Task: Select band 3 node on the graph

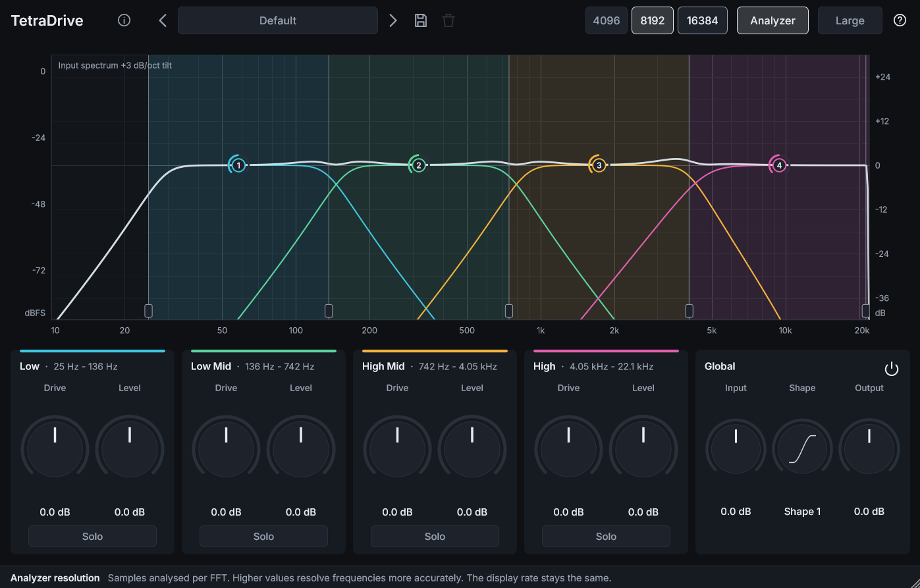Action: 599,165
